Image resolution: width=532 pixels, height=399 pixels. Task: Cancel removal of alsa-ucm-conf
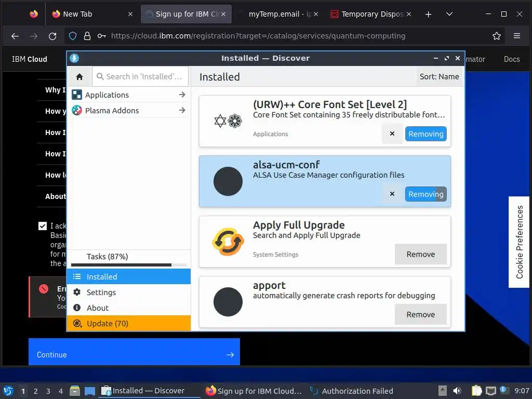click(x=392, y=194)
